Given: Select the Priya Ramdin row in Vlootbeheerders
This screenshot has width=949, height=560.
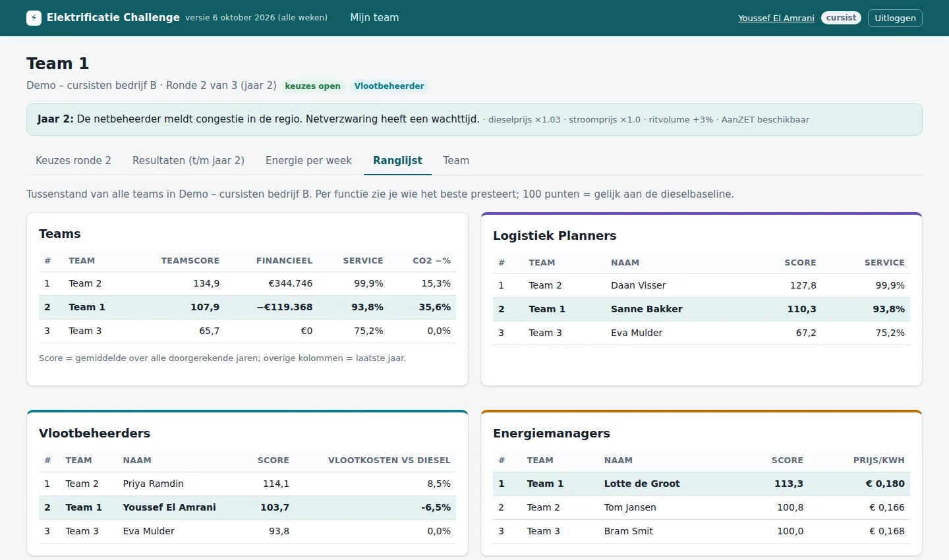Looking at the screenshot, I should [247, 484].
